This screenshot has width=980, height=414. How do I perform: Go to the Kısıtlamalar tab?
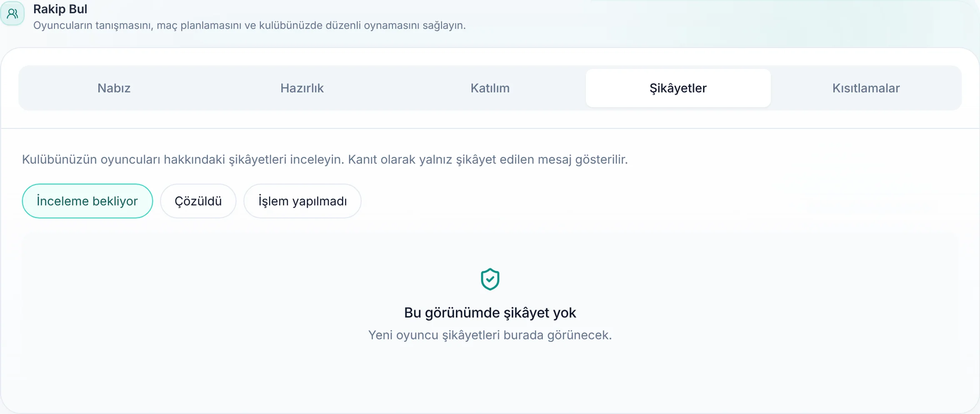coord(866,88)
